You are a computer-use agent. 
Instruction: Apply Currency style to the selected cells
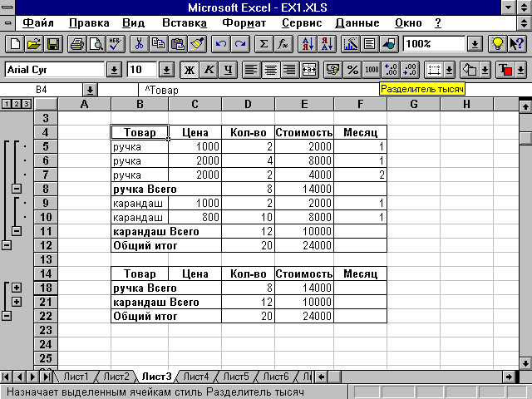332,70
